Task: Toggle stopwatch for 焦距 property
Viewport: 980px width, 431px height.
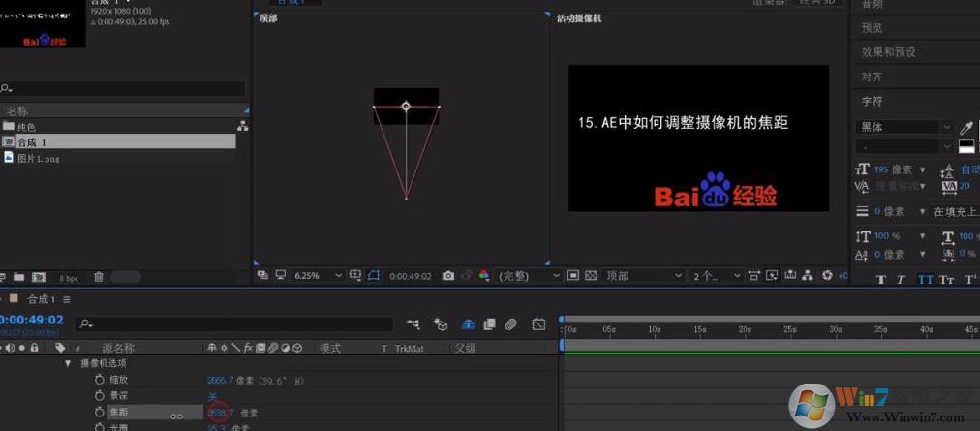Action: 99,413
